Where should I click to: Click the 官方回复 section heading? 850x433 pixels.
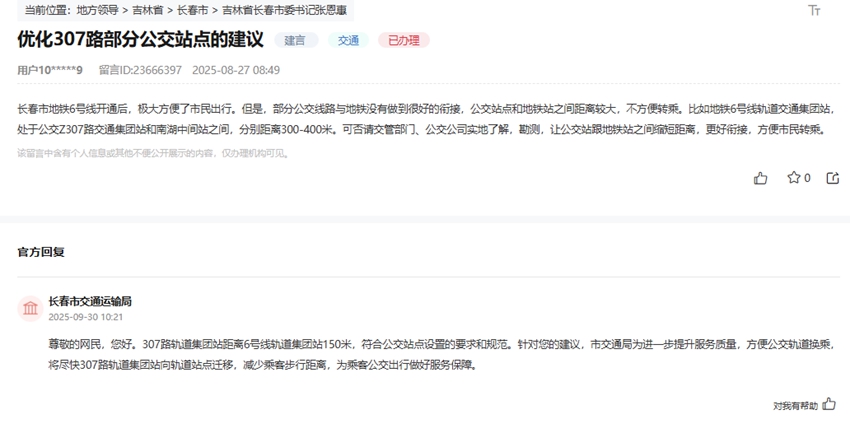(x=41, y=252)
